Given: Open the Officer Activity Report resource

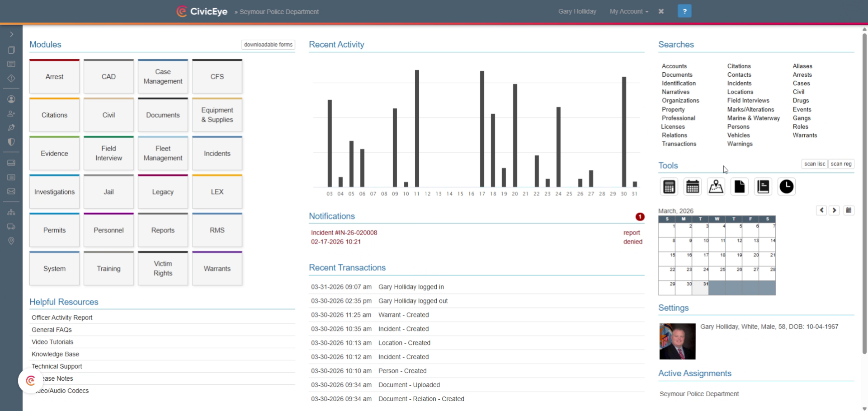Looking at the screenshot, I should tap(62, 318).
